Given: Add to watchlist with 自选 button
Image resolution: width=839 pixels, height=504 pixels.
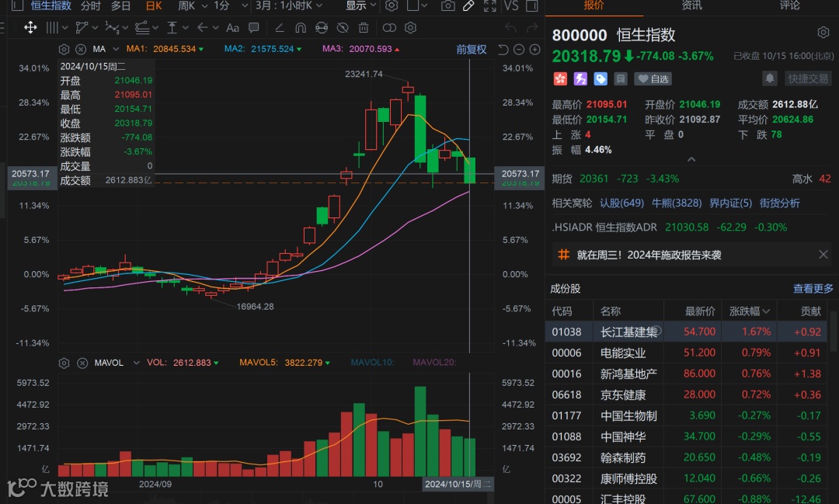Looking at the screenshot, I should click(653, 79).
